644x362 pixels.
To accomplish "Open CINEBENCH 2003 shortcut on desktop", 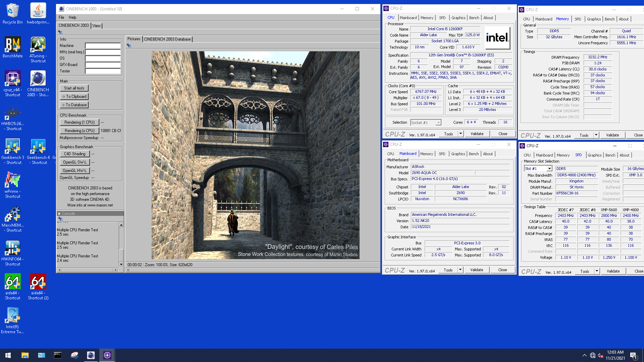I will click(38, 83).
